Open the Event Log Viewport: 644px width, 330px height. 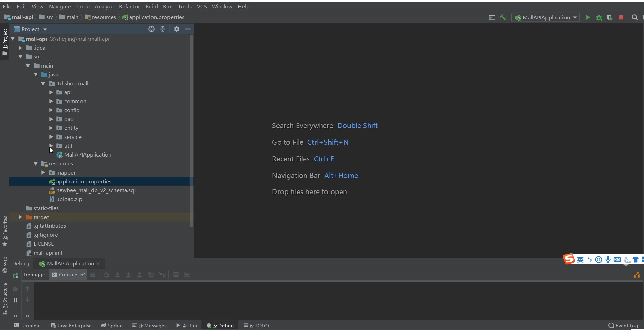click(x=623, y=325)
